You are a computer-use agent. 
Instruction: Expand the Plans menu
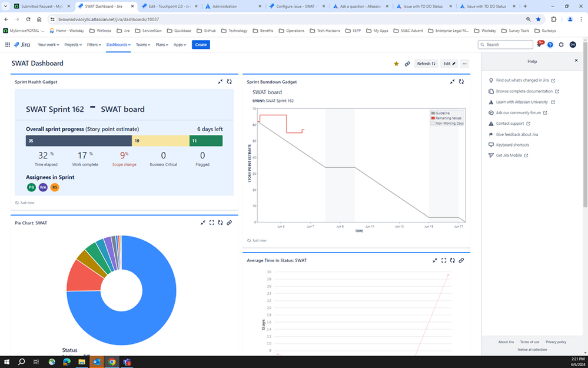[x=162, y=45]
